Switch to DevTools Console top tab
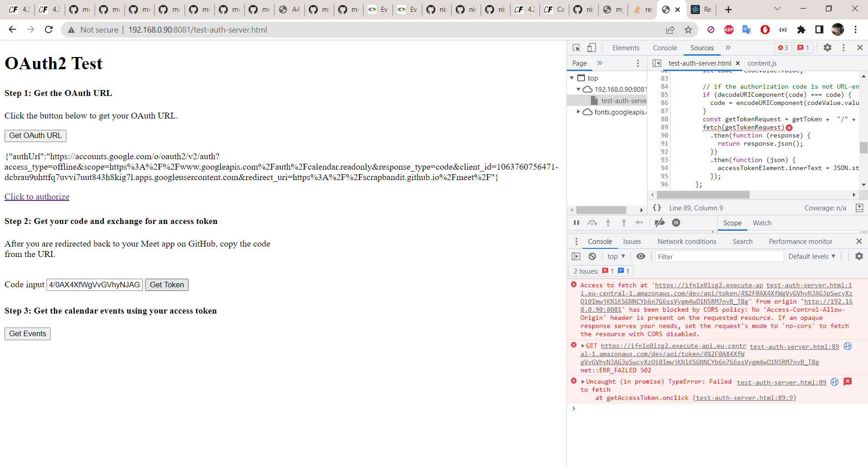 (x=665, y=48)
